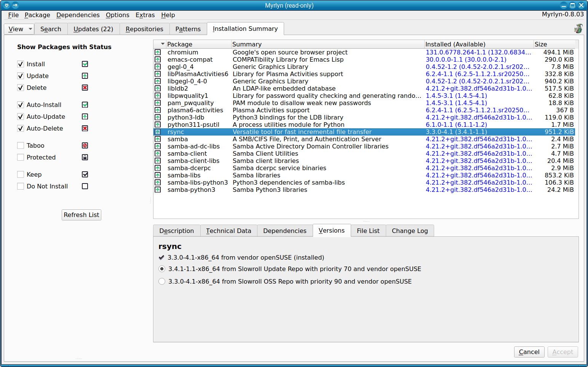Select rsync 3.3.0 from Slowroll OSS Repo
588x367 pixels.
(162, 281)
